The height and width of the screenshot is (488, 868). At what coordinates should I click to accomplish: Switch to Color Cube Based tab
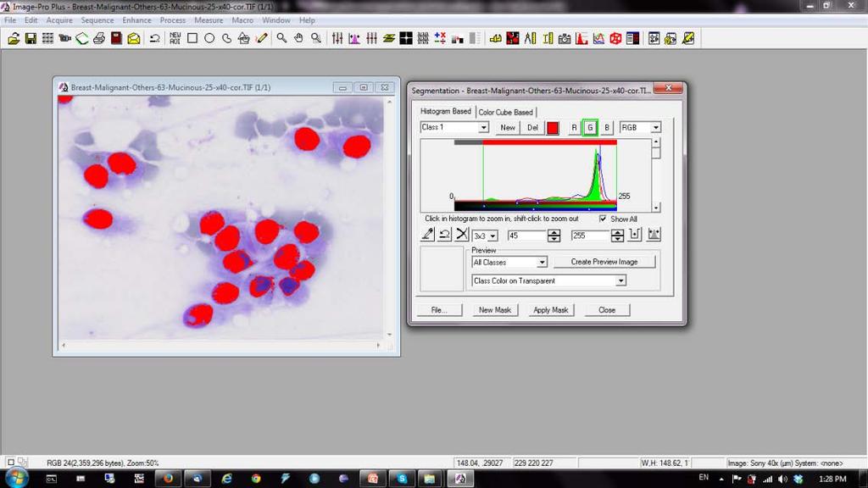coord(505,112)
